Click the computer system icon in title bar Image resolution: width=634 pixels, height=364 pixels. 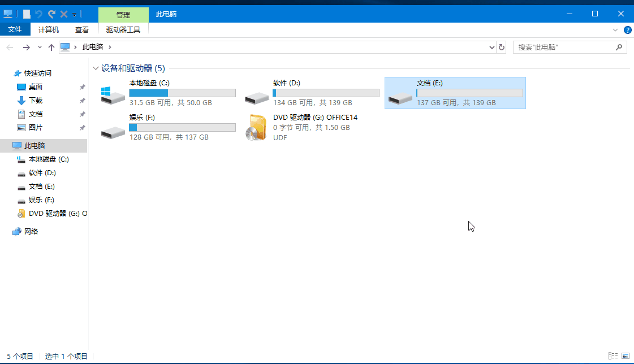(x=8, y=14)
